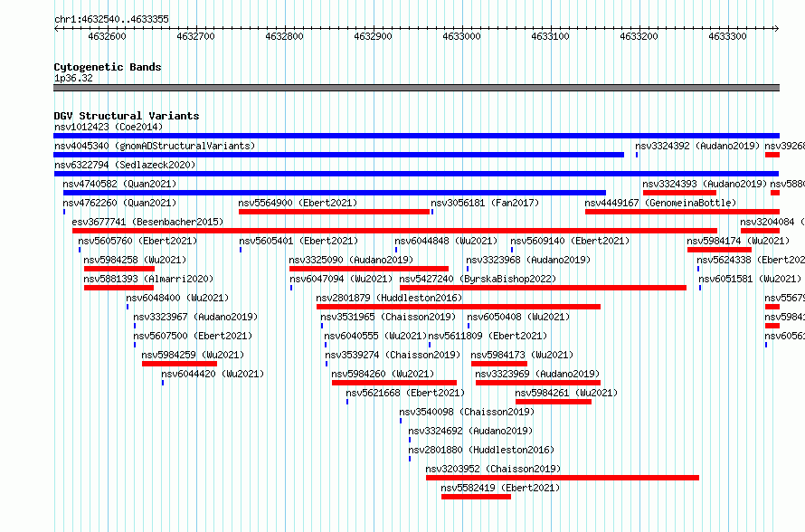
Task: Click nsv6048400 (Wu2021) label
Action: click(177, 298)
